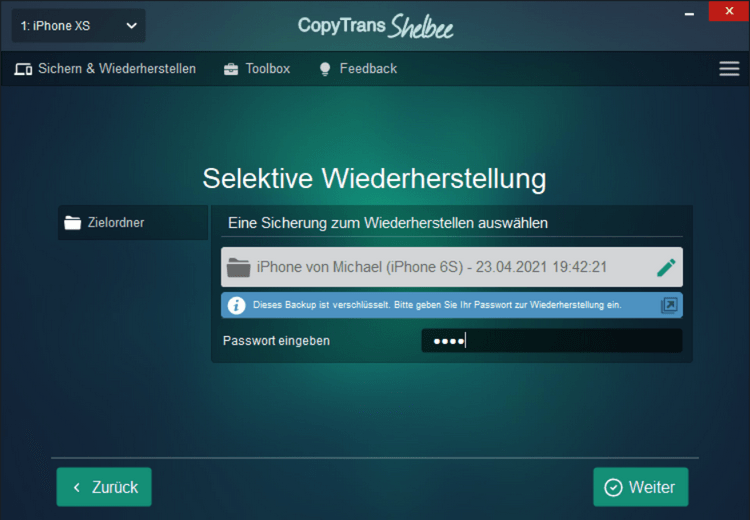Open the Sichern & Wiederherstellen tab
Screen dimensions: 750x520
[x=105, y=69]
